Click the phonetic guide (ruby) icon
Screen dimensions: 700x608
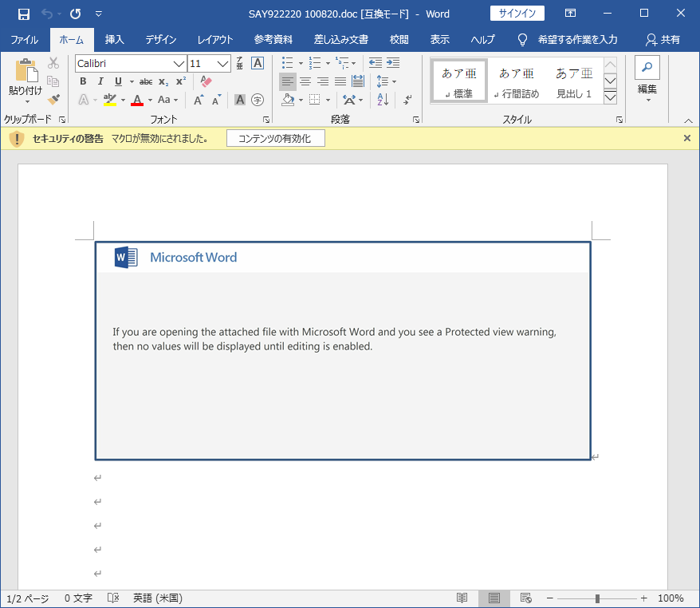[x=240, y=64]
